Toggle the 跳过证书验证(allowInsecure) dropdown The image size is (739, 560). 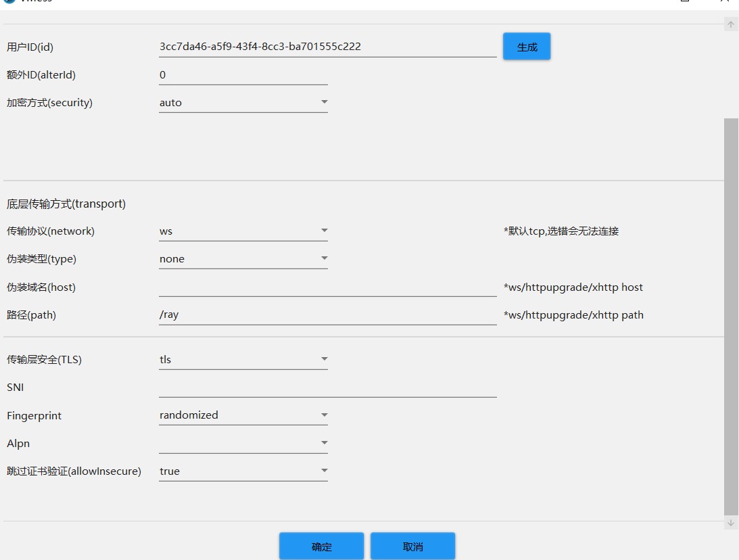point(243,471)
